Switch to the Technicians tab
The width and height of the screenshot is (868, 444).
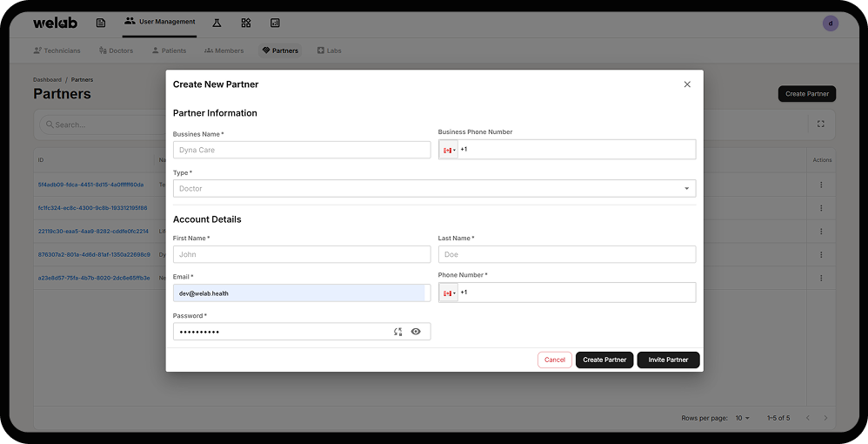coord(57,50)
